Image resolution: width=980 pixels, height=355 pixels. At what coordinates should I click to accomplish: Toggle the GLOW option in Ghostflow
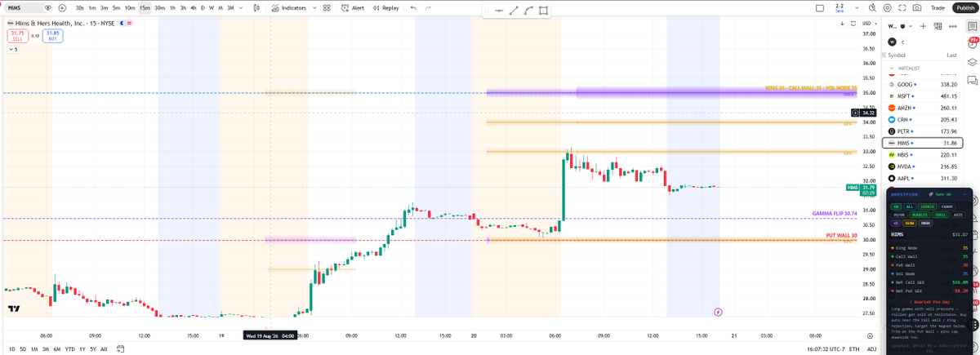(909, 223)
